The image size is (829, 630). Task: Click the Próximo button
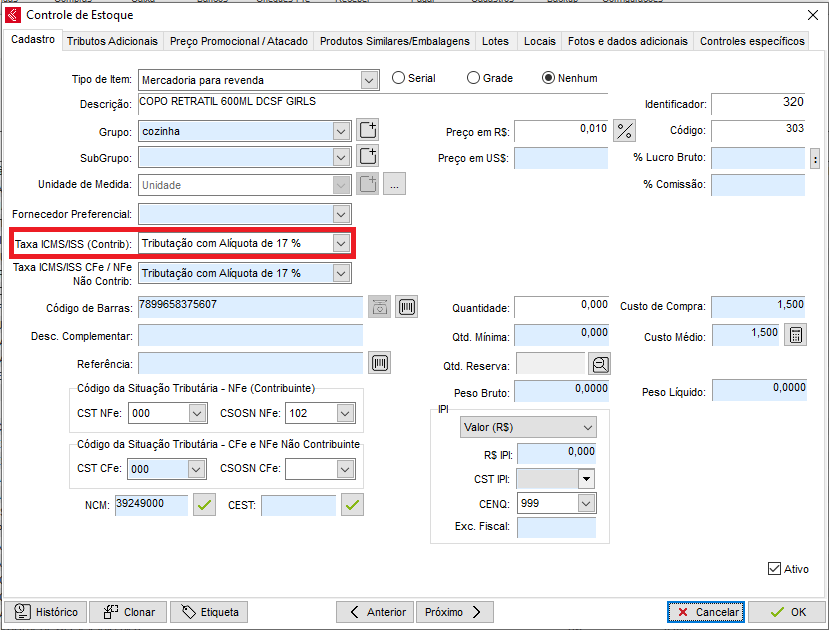(x=454, y=612)
